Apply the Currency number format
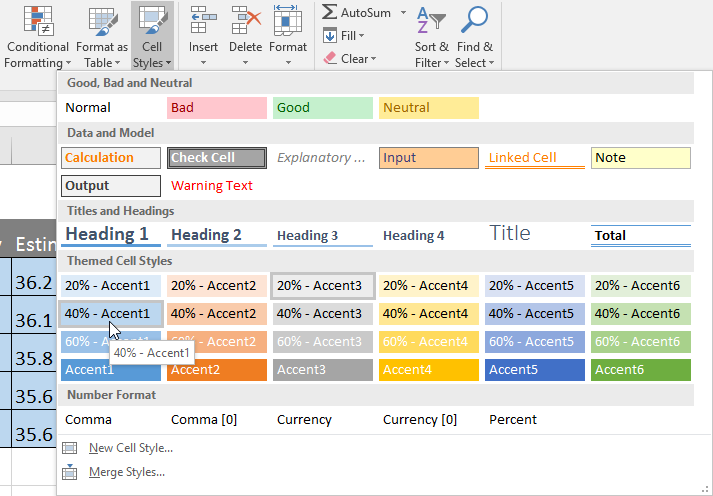The image size is (713, 496). pyautogui.click(x=304, y=420)
